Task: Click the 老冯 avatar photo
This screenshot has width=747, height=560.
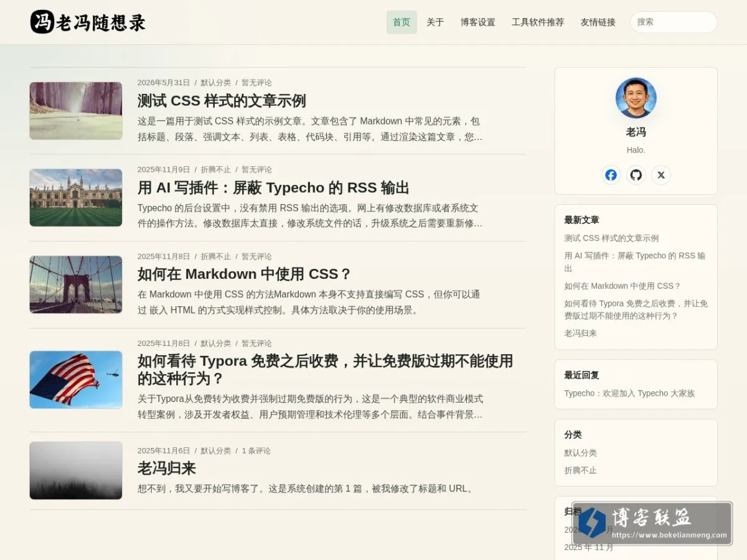Action: 636,98
